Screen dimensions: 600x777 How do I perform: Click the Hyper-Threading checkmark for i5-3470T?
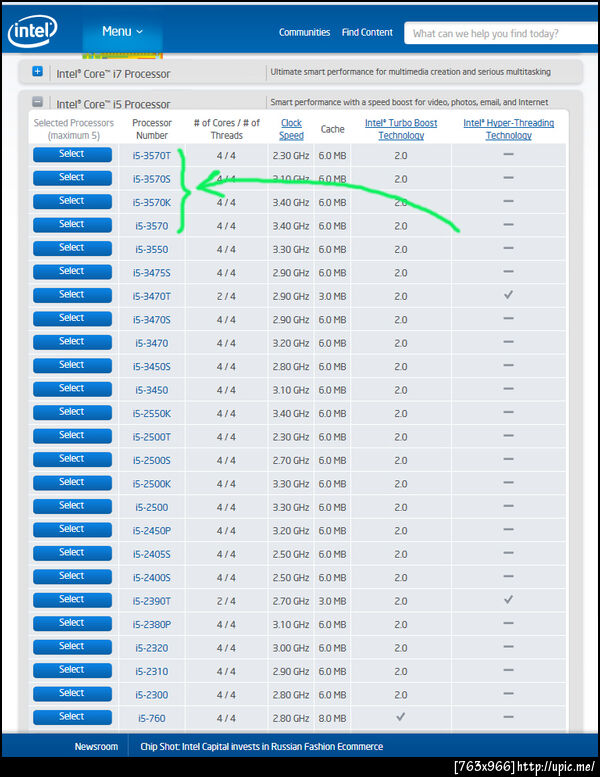coord(508,295)
